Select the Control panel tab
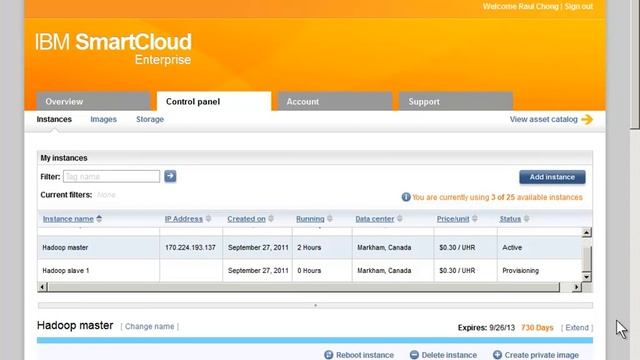 [214, 102]
